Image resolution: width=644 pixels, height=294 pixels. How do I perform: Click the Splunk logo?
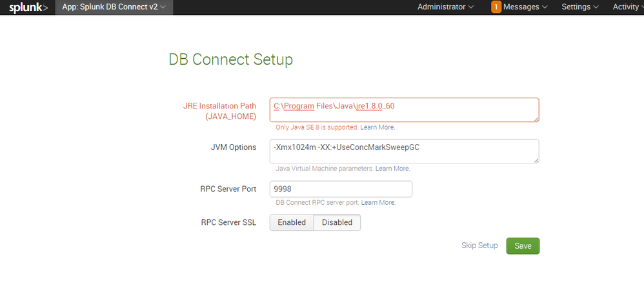(27, 7)
